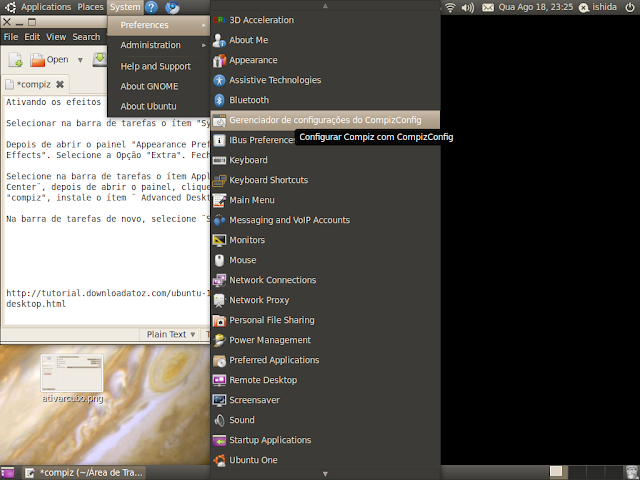This screenshot has height=480, width=640.
Task: Open Help and Support
Action: [159, 66]
